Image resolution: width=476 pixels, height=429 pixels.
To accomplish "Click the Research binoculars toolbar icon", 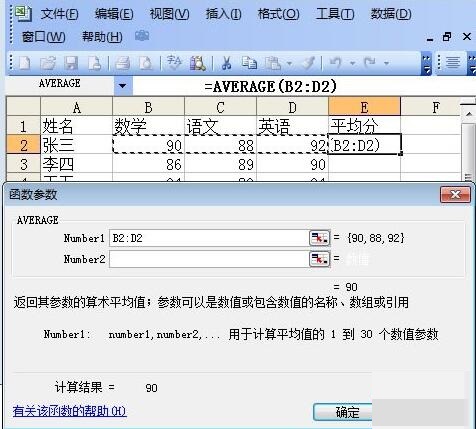I will pyautogui.click(x=197, y=63).
